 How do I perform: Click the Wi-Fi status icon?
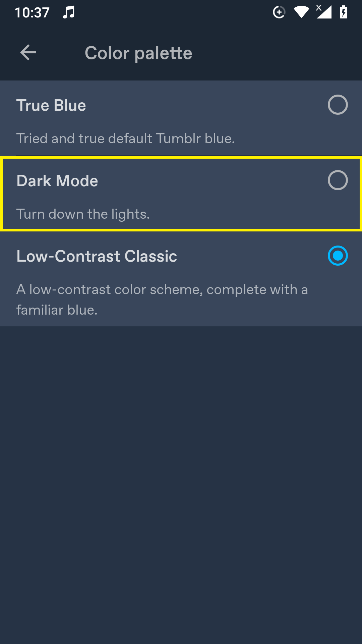(x=301, y=12)
